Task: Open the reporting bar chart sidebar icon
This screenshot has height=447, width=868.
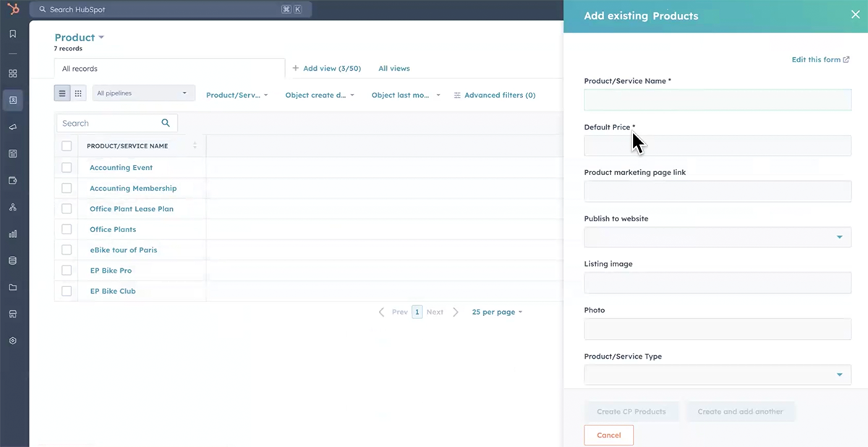Action: [x=13, y=234]
